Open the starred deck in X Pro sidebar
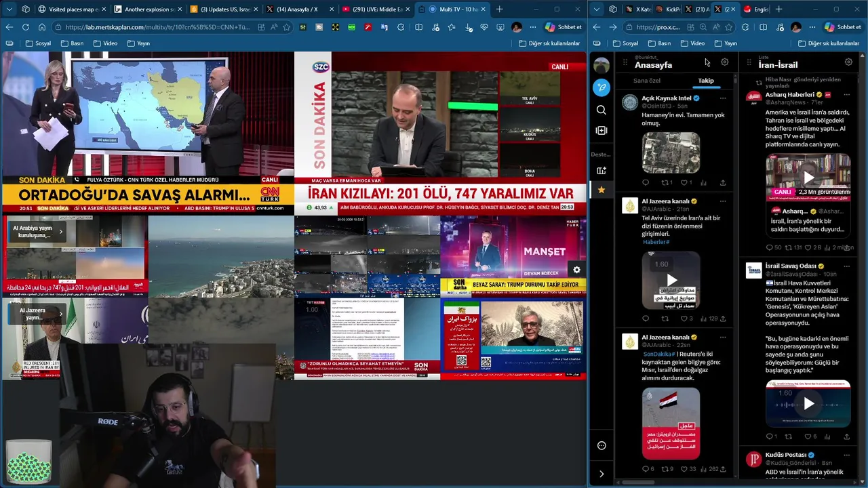Screen dimensions: 868x488 coord(601,190)
